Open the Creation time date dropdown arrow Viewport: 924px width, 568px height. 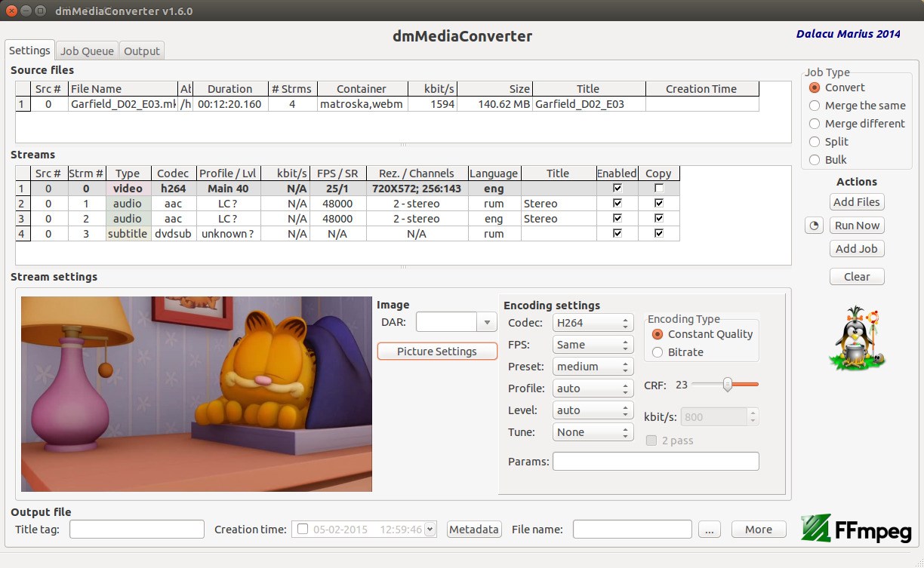click(430, 530)
